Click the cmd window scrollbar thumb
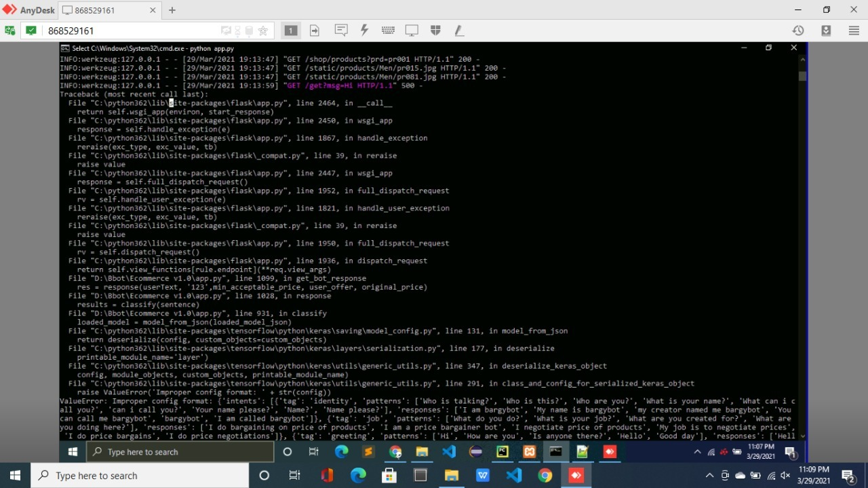Viewport: 868px width, 488px height. [803, 76]
